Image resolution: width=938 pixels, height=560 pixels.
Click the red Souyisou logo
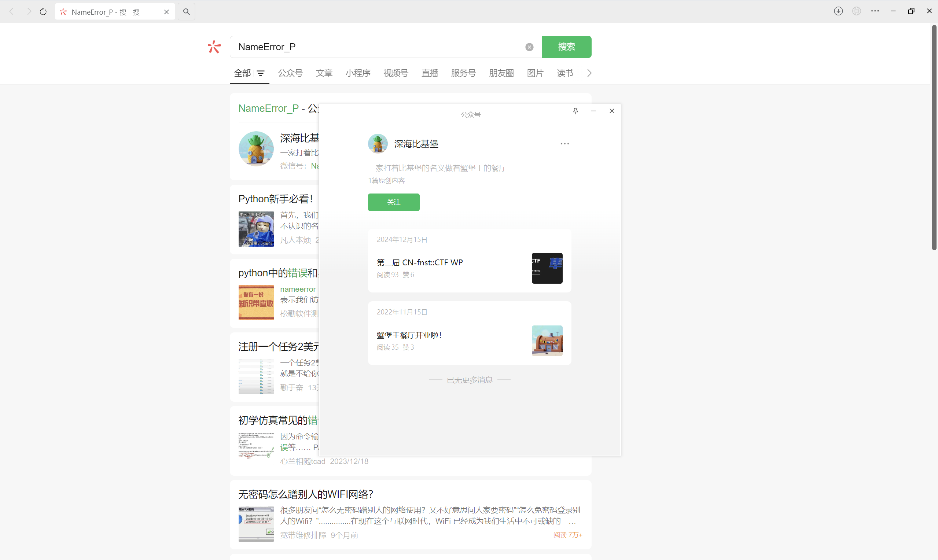[x=214, y=47]
